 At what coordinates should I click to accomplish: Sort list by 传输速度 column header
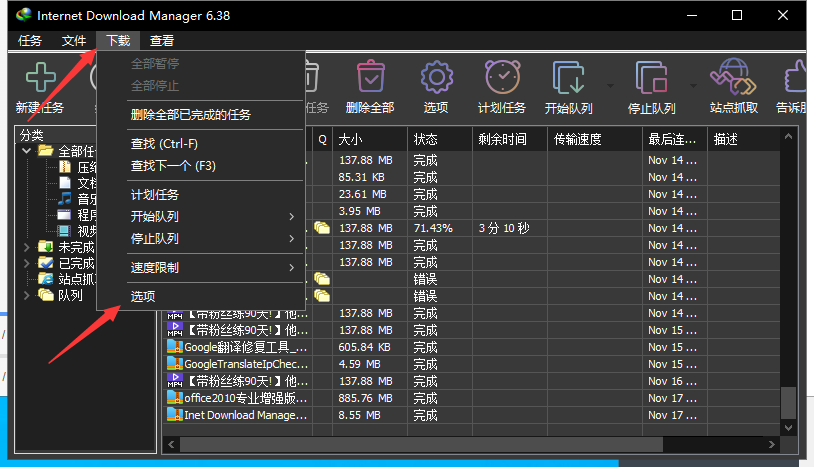tap(576, 139)
